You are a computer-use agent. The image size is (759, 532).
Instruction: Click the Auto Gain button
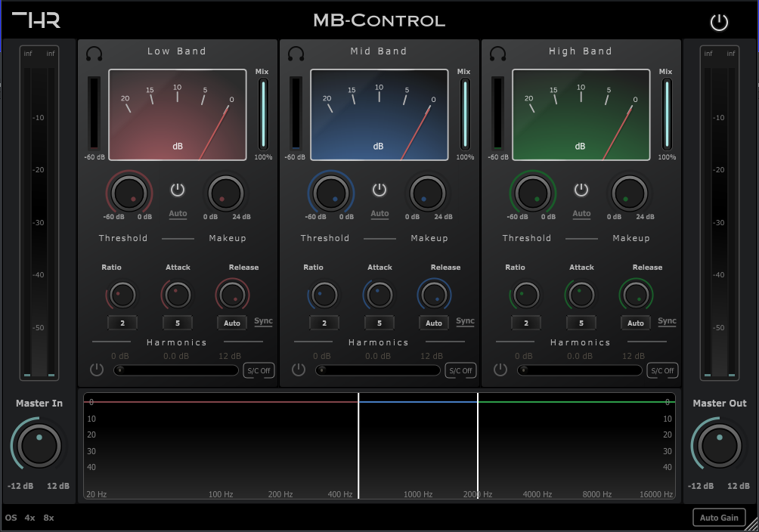[x=719, y=518]
